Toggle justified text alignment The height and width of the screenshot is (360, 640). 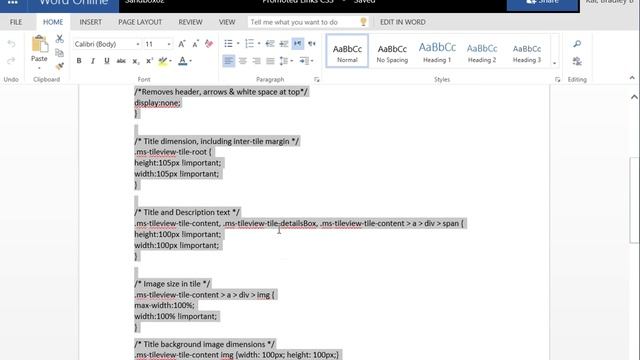click(x=270, y=61)
